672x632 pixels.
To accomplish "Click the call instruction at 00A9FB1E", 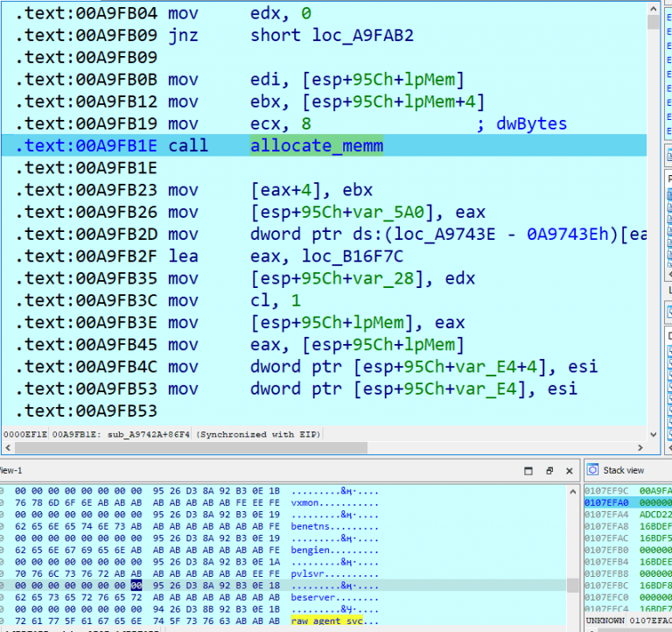I will pos(188,145).
